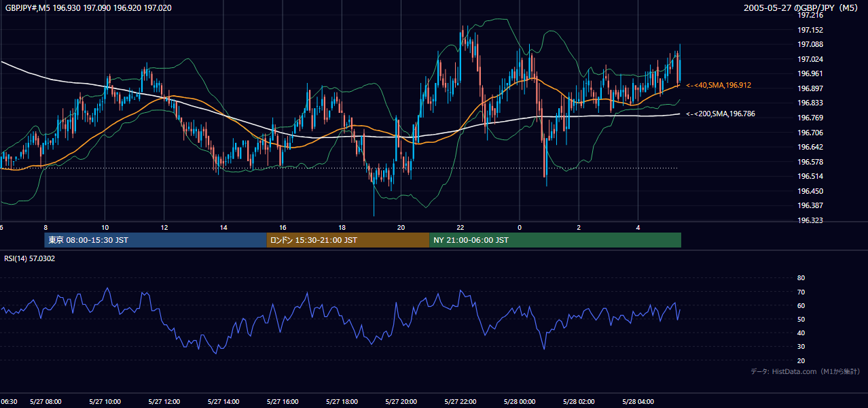The height and width of the screenshot is (408, 868).
Task: Click the hour tick 8 under the price chart
Action: tap(46, 227)
